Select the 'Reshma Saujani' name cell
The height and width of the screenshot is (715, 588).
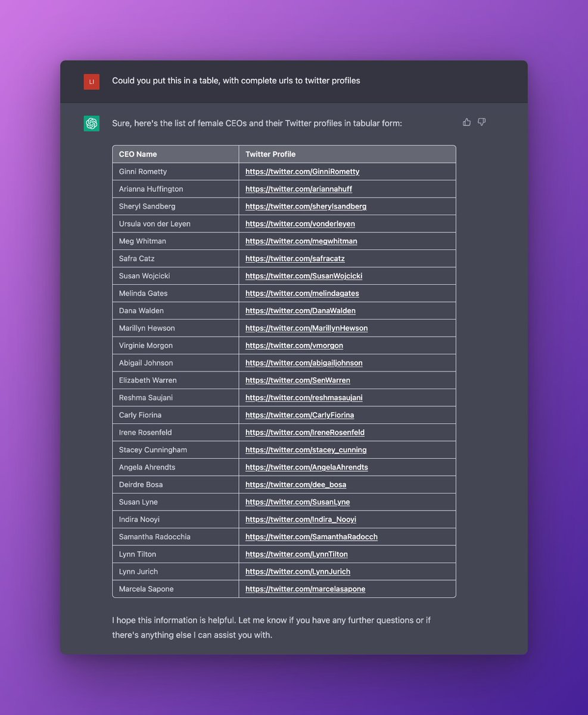[x=176, y=397]
